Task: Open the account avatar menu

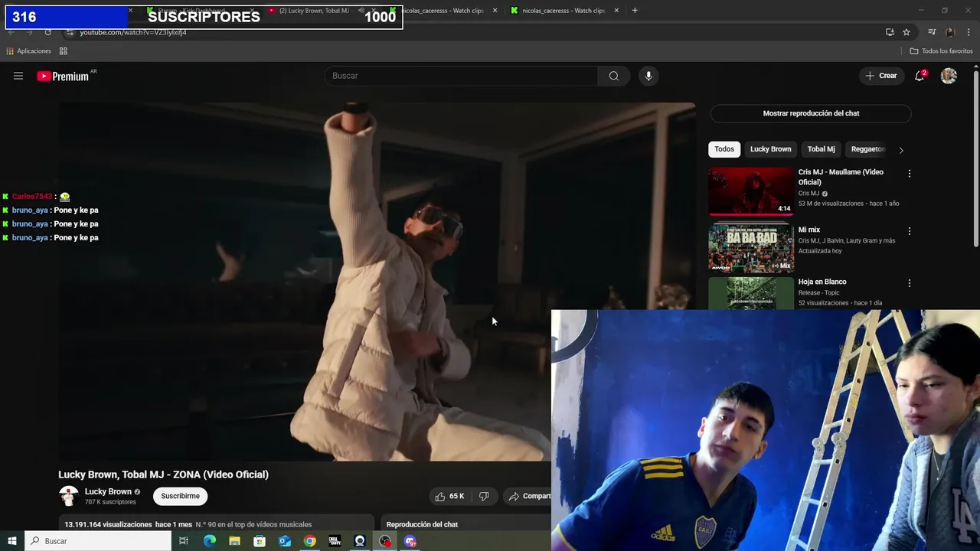Action: point(949,76)
